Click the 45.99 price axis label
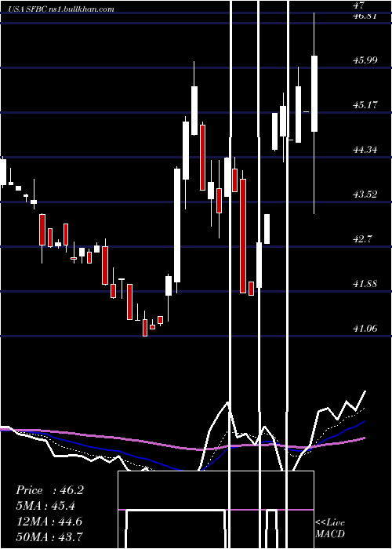 tap(365, 60)
